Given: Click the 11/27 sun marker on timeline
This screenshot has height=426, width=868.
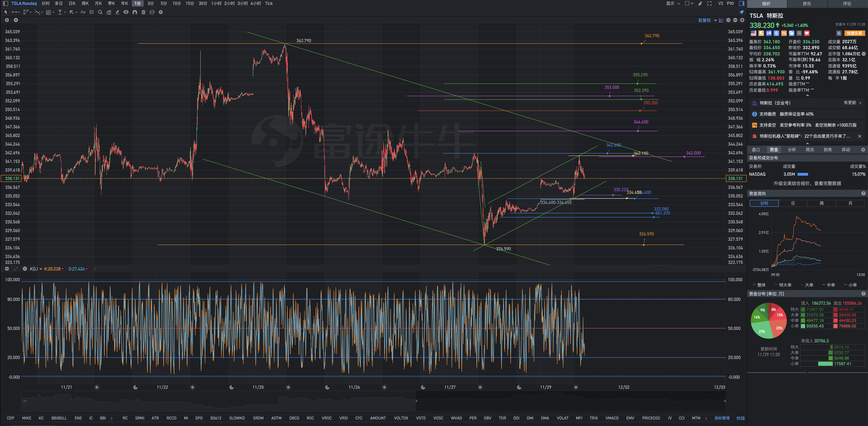Looking at the screenshot, I should click(480, 387).
